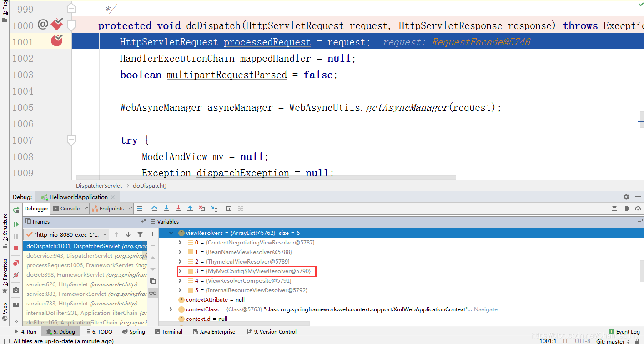Screen dimensions: 644x344
Task: Click Drop Frame icon
Action: click(202, 209)
